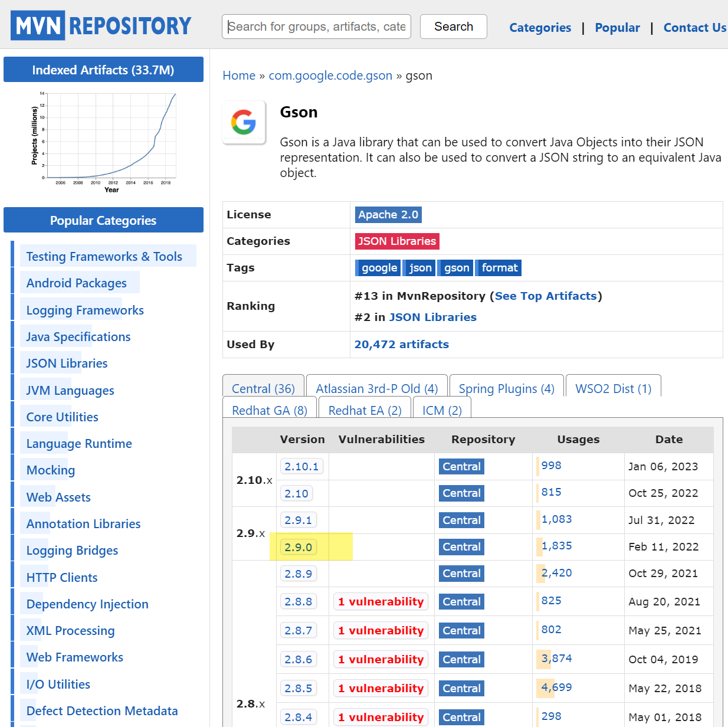
Task: Open highlighted version 2.9.0
Action: pos(298,547)
